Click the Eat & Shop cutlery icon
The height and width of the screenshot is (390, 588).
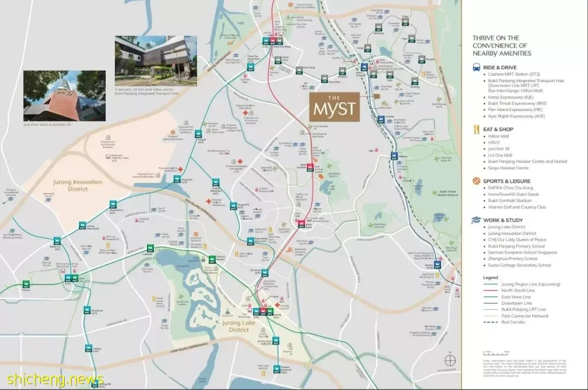[476, 129]
